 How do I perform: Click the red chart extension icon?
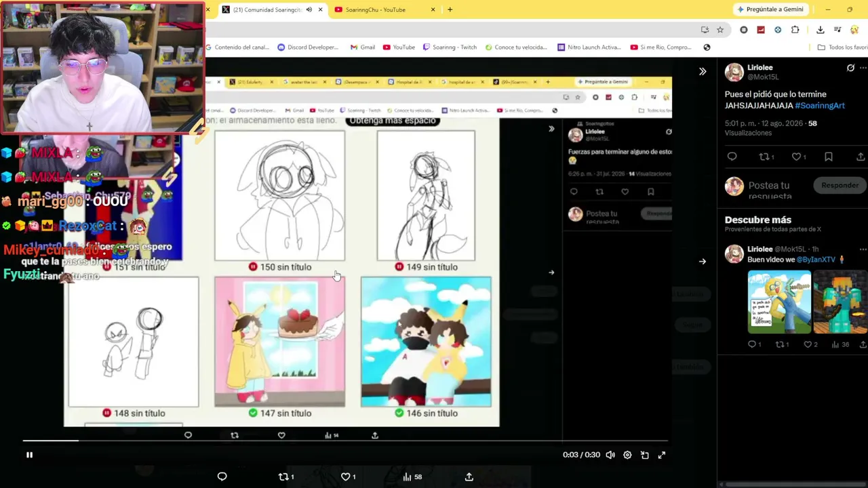[761, 30]
